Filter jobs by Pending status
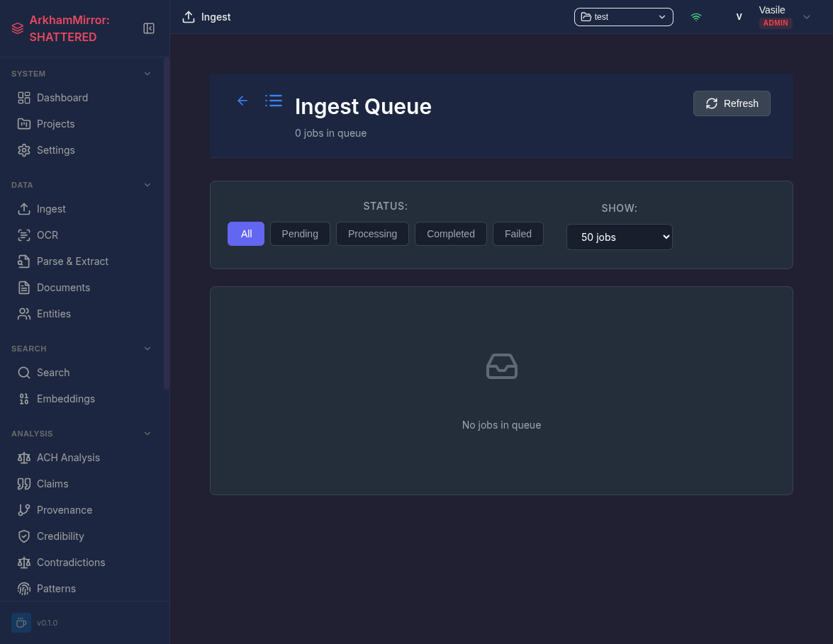833x644 pixels. tap(300, 234)
